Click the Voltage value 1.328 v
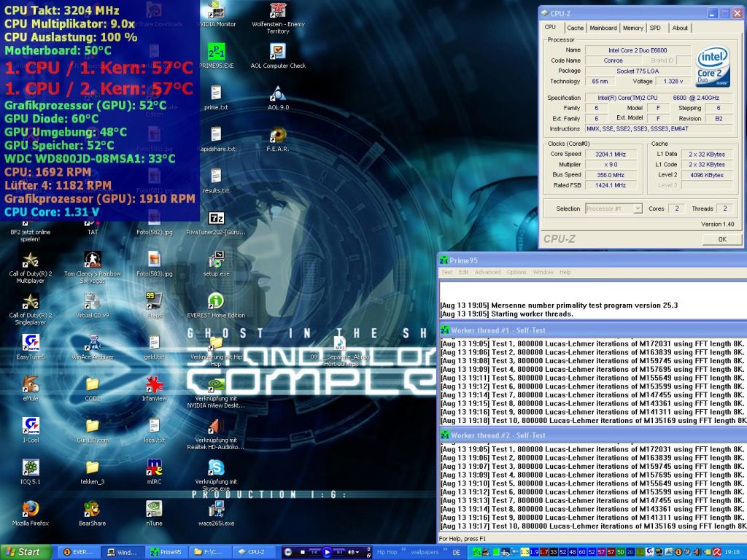The height and width of the screenshot is (560, 747). [673, 82]
